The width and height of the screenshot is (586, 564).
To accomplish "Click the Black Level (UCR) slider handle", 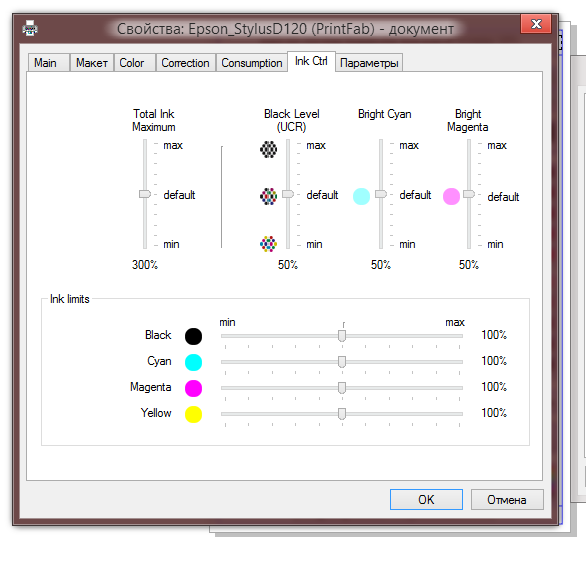I will [x=288, y=194].
